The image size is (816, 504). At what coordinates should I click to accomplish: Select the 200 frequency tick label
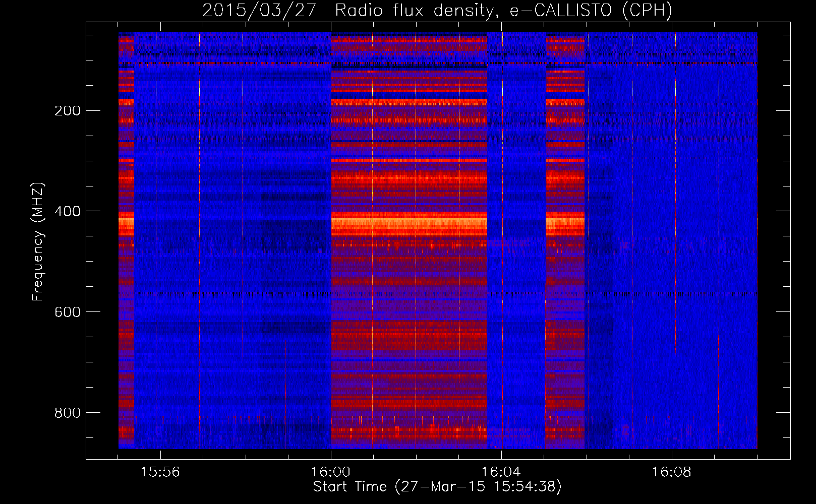click(68, 111)
